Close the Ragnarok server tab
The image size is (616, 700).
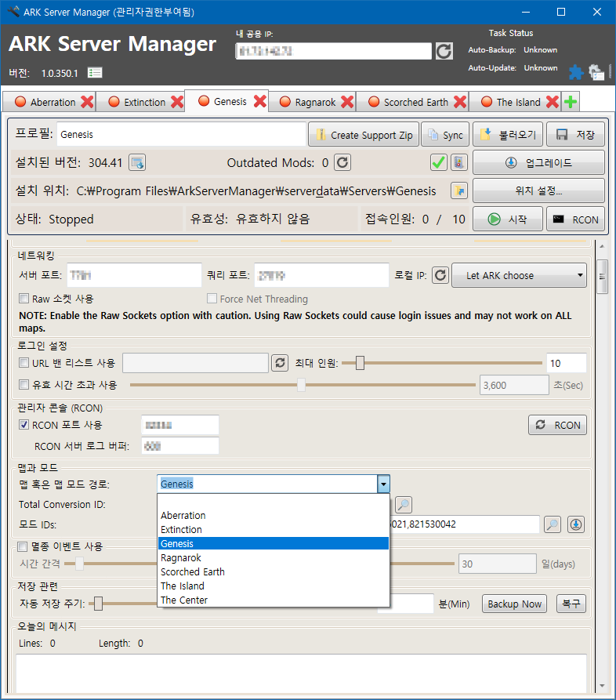[347, 102]
